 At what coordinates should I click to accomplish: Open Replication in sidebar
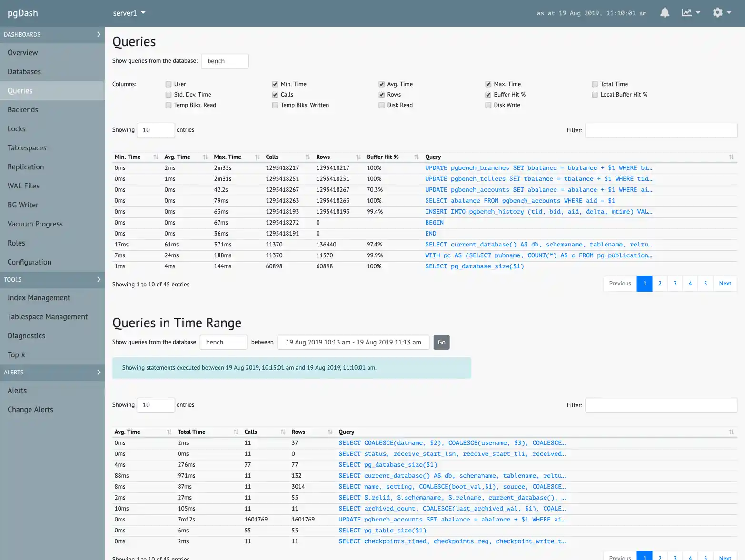pyautogui.click(x=26, y=167)
